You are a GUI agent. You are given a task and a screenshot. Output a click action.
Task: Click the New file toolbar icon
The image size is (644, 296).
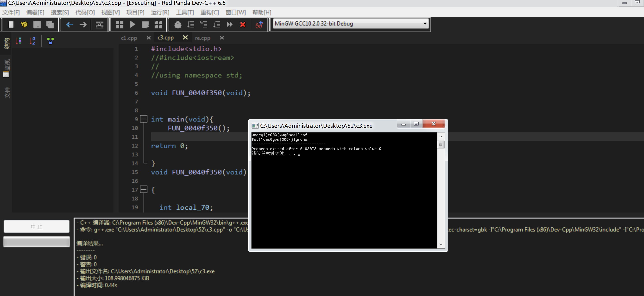click(11, 25)
